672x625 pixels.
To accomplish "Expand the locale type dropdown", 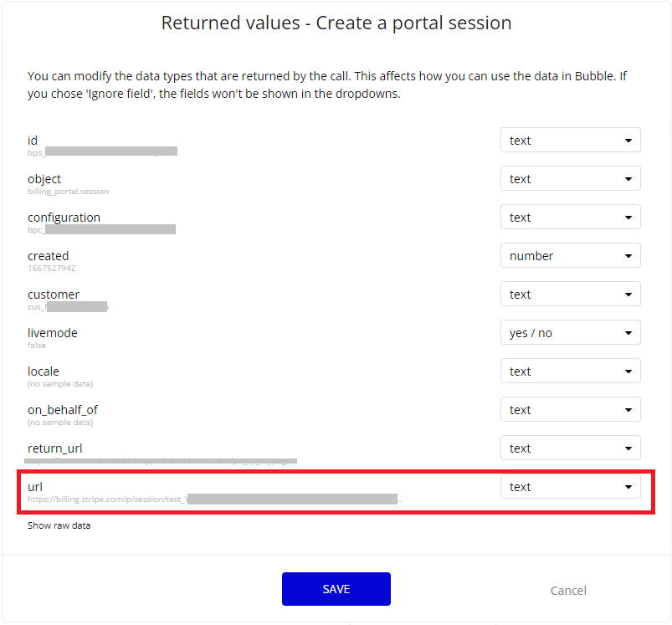I will pos(570,371).
